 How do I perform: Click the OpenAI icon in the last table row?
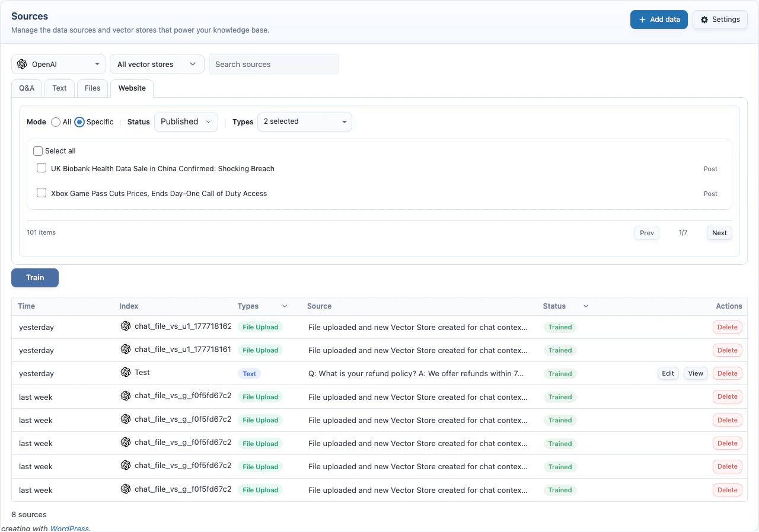coord(125,489)
